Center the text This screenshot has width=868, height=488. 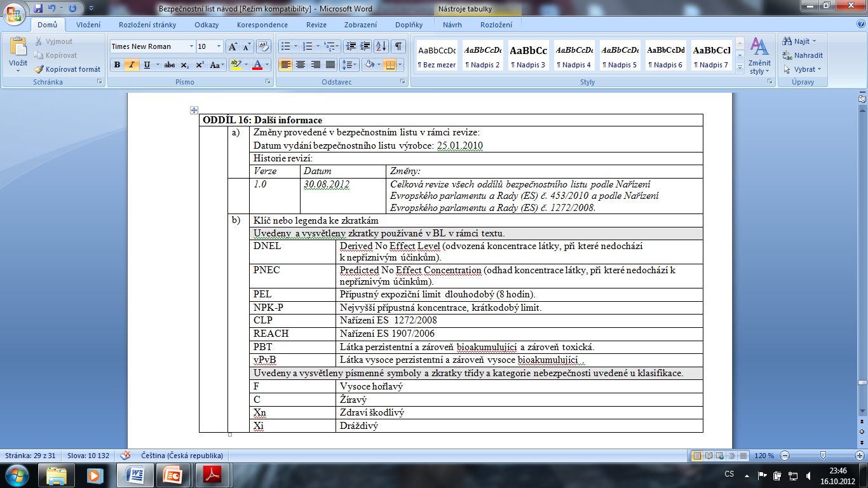(301, 65)
